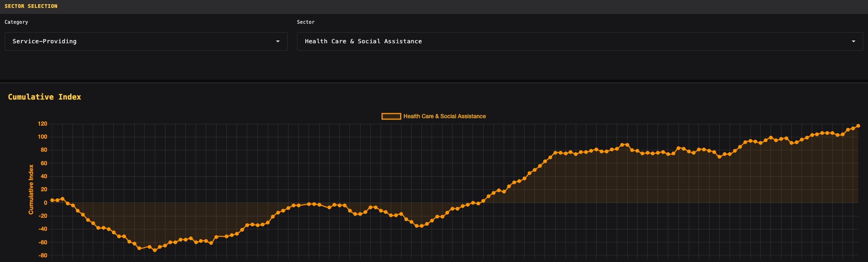
Task: Open the Category dropdown showing Service-Providing
Action: [x=146, y=41]
